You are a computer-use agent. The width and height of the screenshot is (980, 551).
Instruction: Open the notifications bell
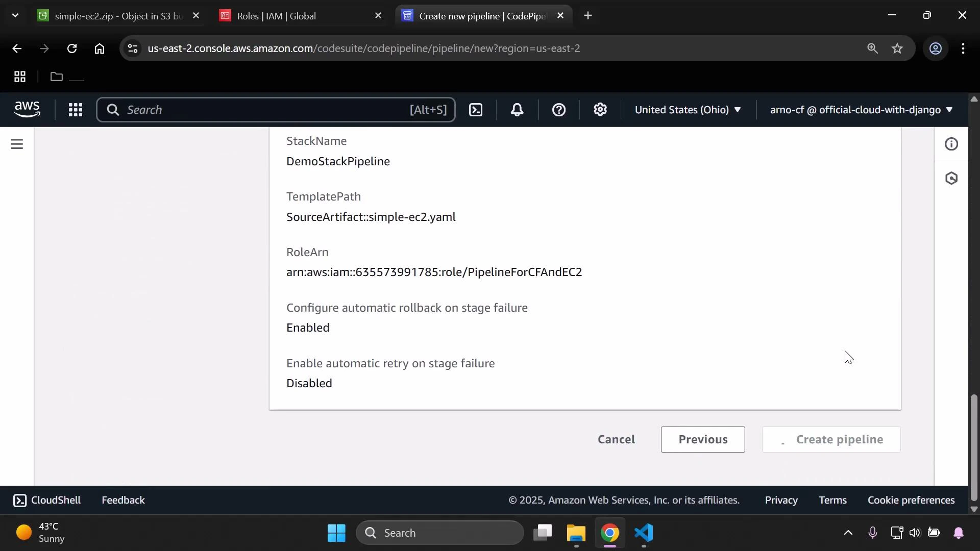(517, 110)
